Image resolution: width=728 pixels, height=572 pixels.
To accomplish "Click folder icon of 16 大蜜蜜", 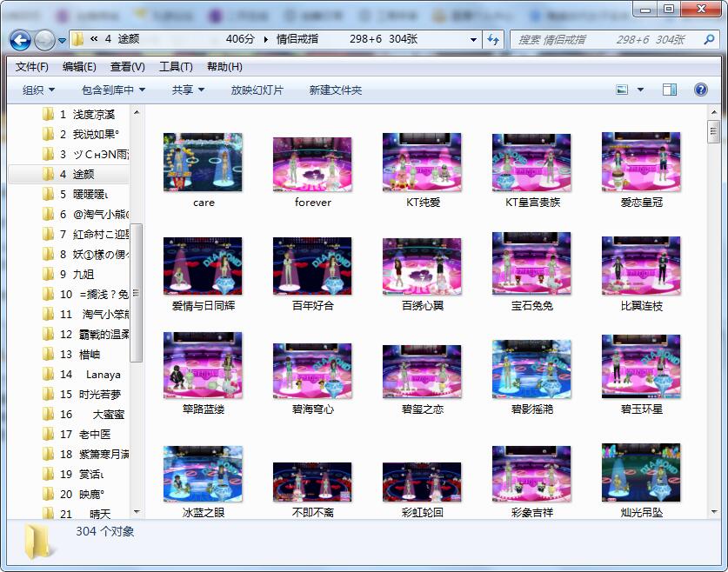I will coord(49,414).
